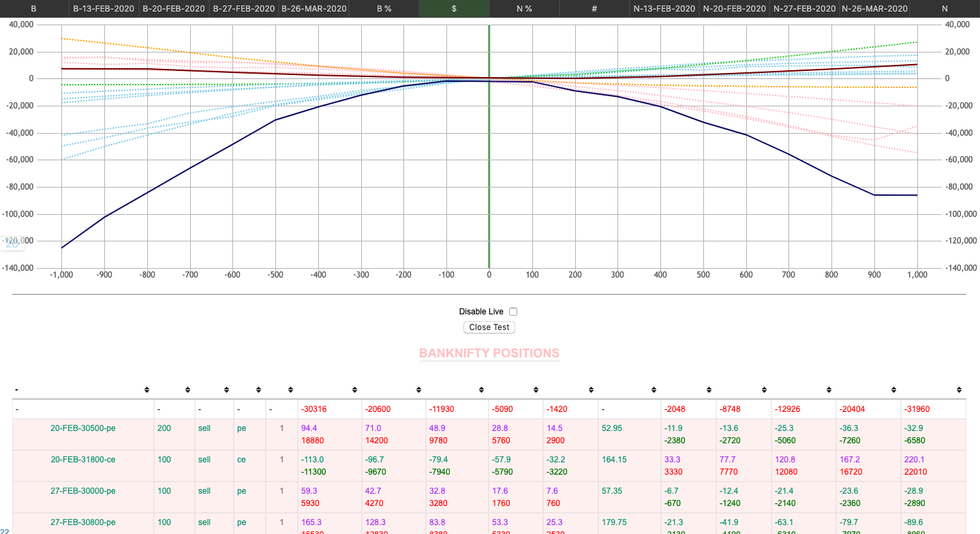Sort the column totaling -20600
Screen dimensions: 980x534
(419, 390)
